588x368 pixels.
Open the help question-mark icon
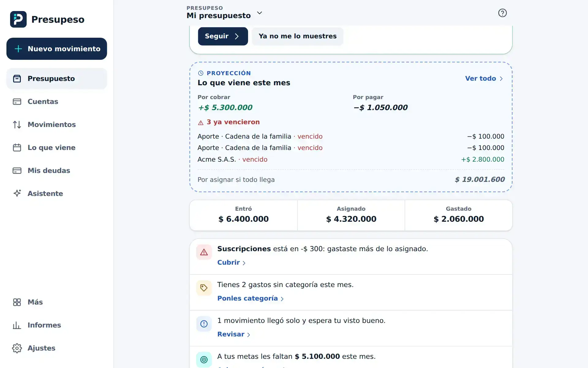pos(502,13)
